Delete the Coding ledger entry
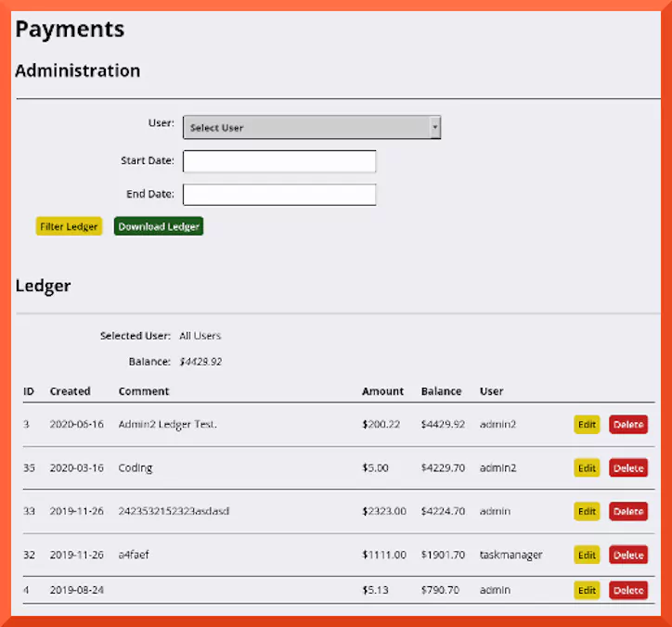The image size is (672, 627). tap(628, 468)
